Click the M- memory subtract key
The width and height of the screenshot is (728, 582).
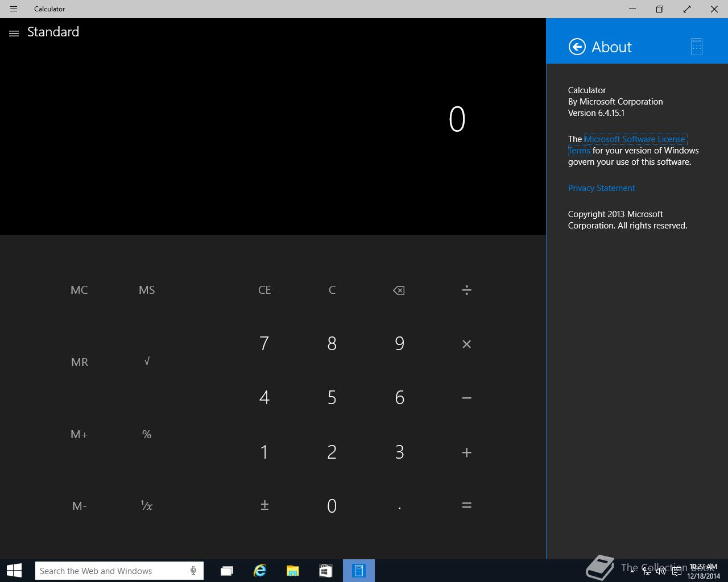79,506
